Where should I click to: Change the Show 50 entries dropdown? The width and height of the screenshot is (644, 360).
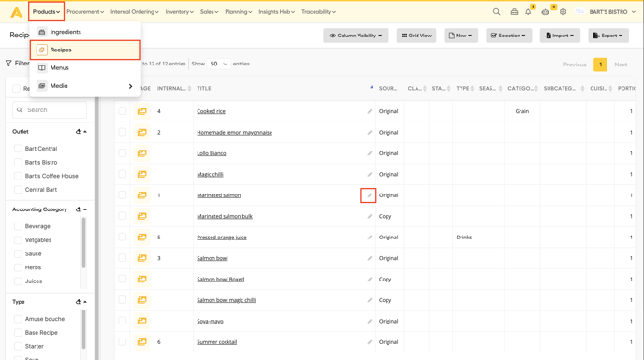(218, 64)
